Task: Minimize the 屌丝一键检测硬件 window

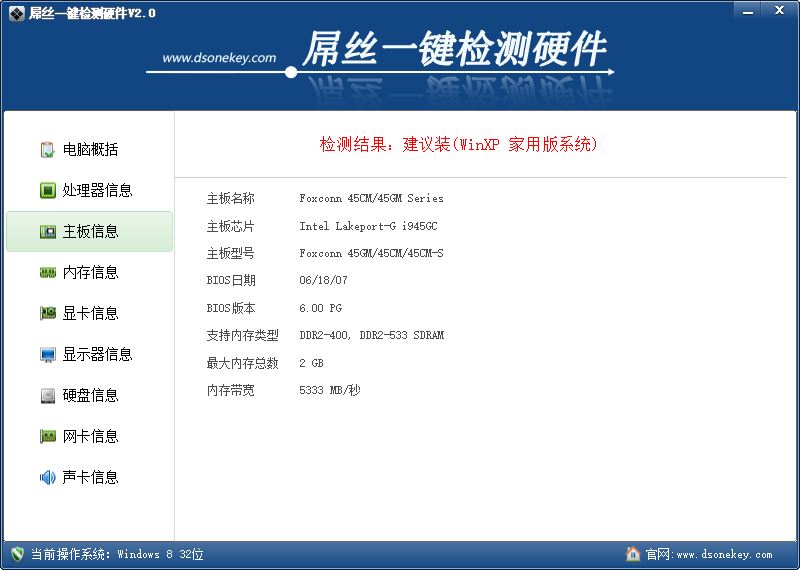Action: [747, 10]
